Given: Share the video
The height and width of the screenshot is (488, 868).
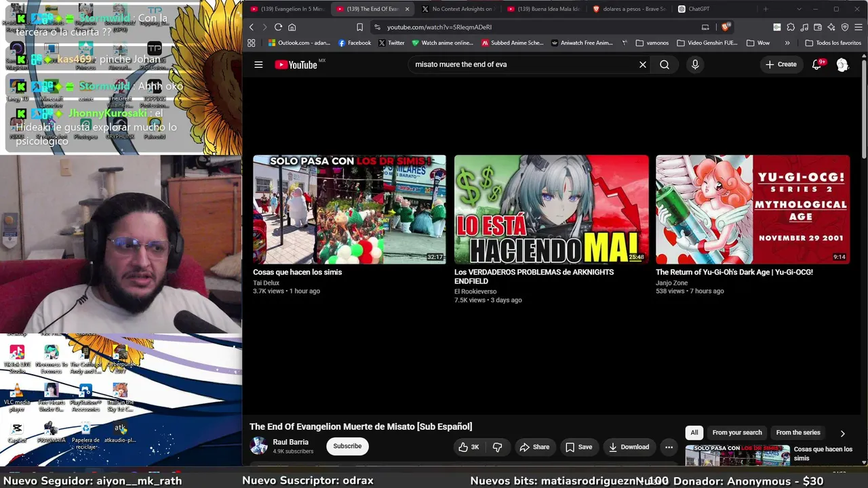Looking at the screenshot, I should point(534,447).
